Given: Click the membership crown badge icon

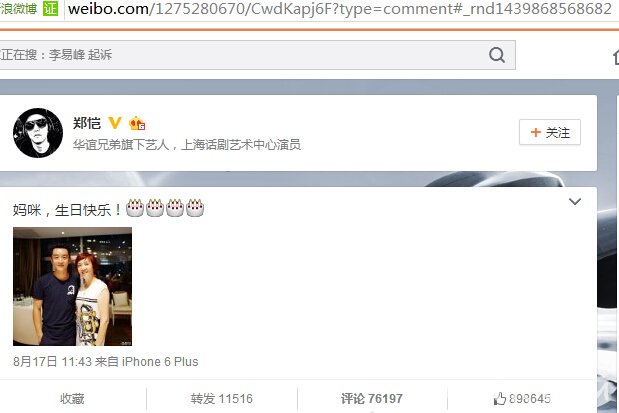Looking at the screenshot, I should [x=137, y=123].
